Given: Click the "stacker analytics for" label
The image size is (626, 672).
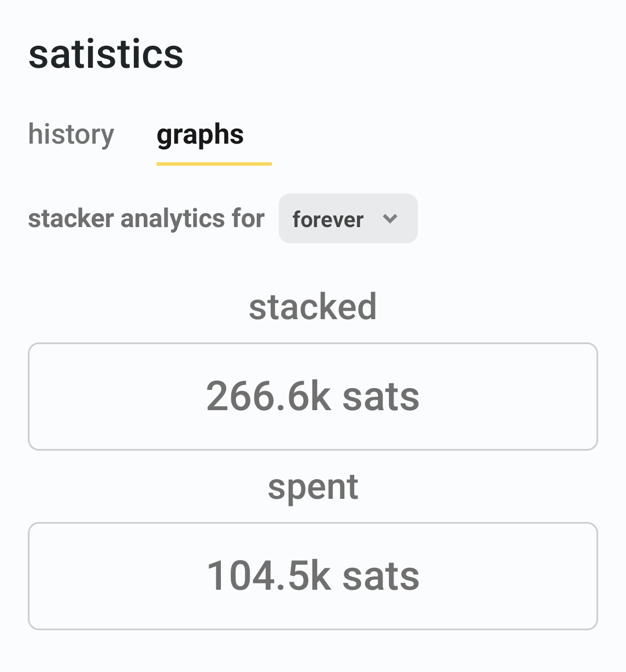Looking at the screenshot, I should [146, 219].
